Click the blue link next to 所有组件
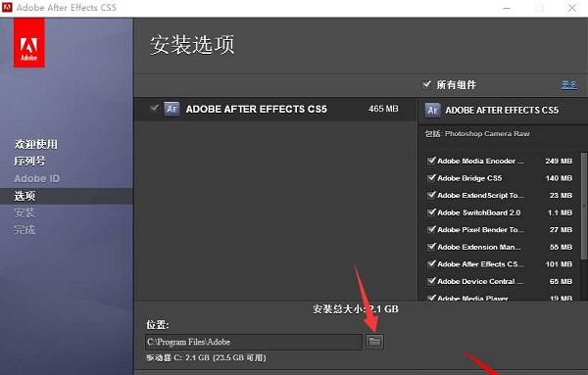 pos(568,85)
